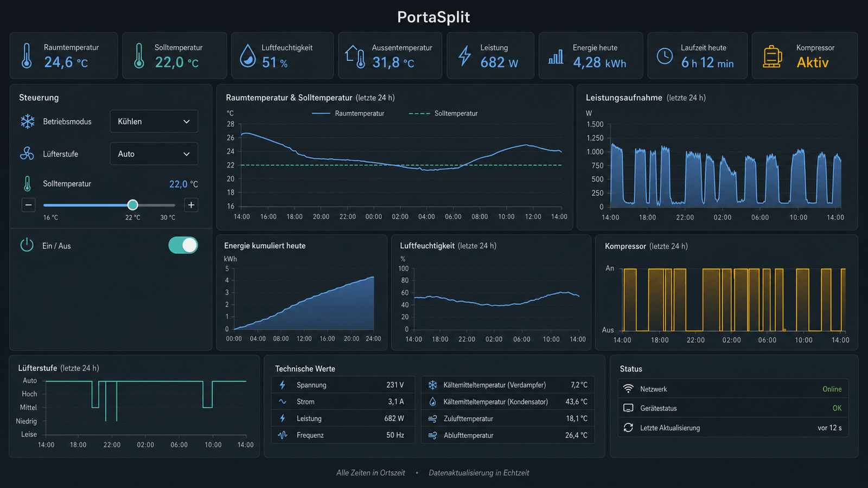
Task: Click the Leistungsaufnahme chart heading
Action: coord(624,98)
